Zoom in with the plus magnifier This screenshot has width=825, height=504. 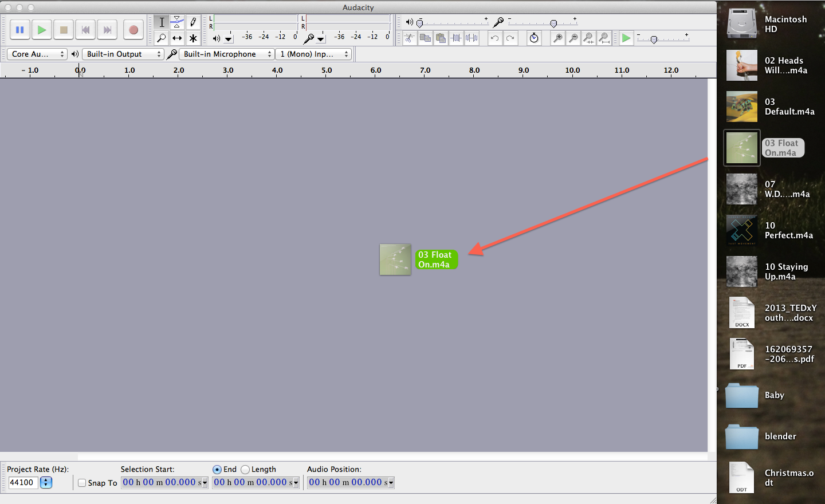click(557, 38)
